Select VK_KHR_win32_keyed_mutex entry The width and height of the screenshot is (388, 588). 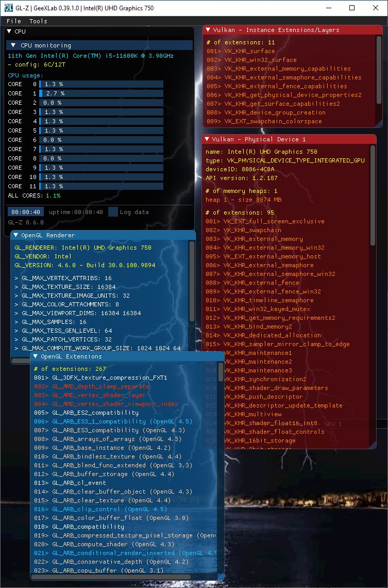point(258,309)
